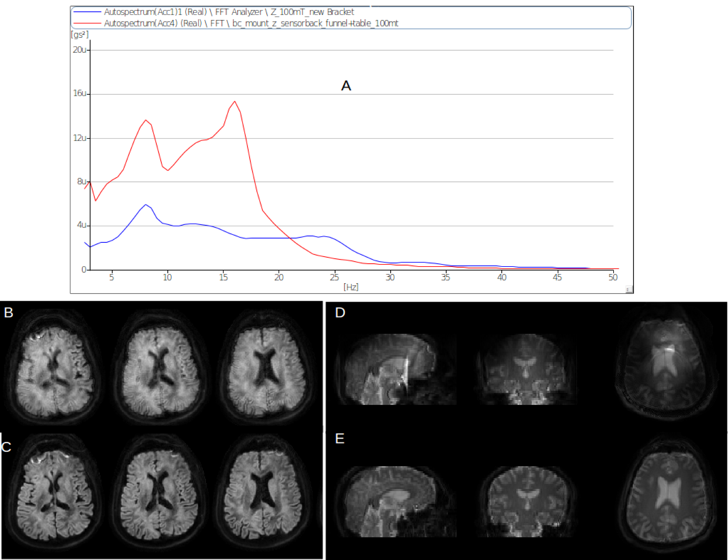Screen dimensions: 728x560
Task: Click the [gs²] y-axis unit label
Action: click(x=79, y=34)
